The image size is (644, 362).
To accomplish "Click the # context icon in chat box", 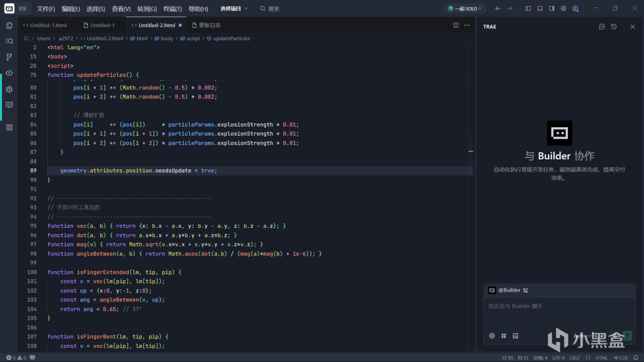I will (x=504, y=336).
